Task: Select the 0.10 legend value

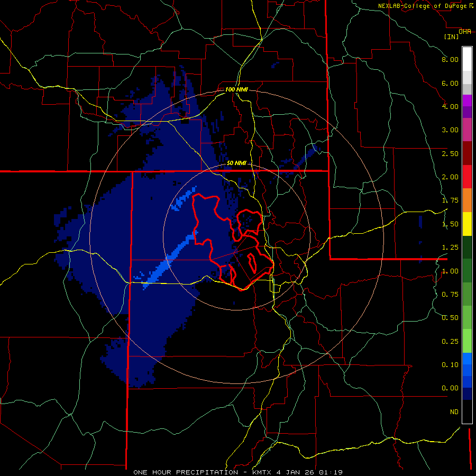Action: point(450,365)
